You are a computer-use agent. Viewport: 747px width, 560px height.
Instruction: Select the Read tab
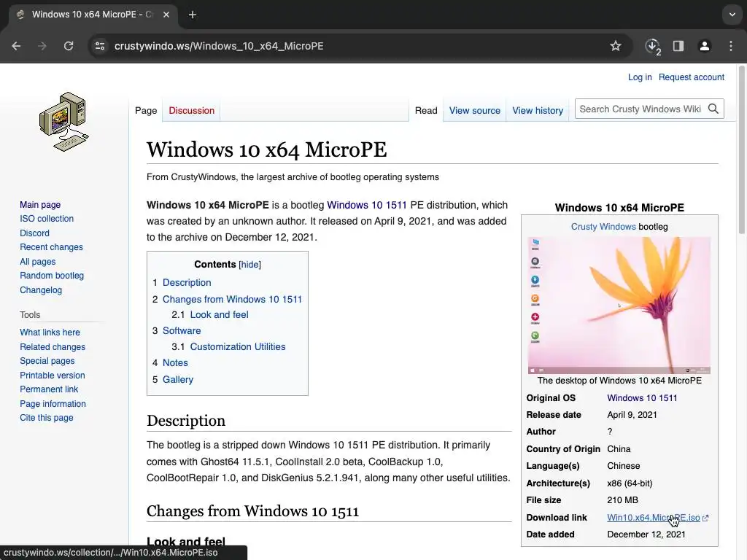tap(426, 111)
